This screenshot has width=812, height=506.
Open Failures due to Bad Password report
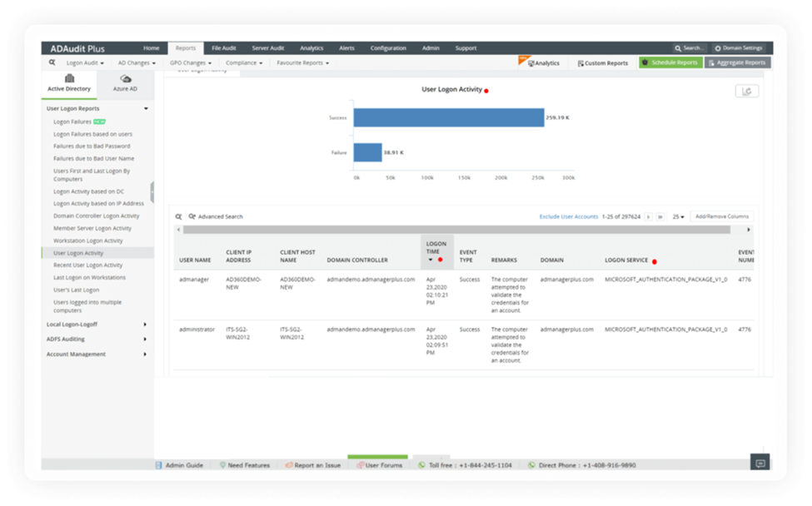point(92,146)
